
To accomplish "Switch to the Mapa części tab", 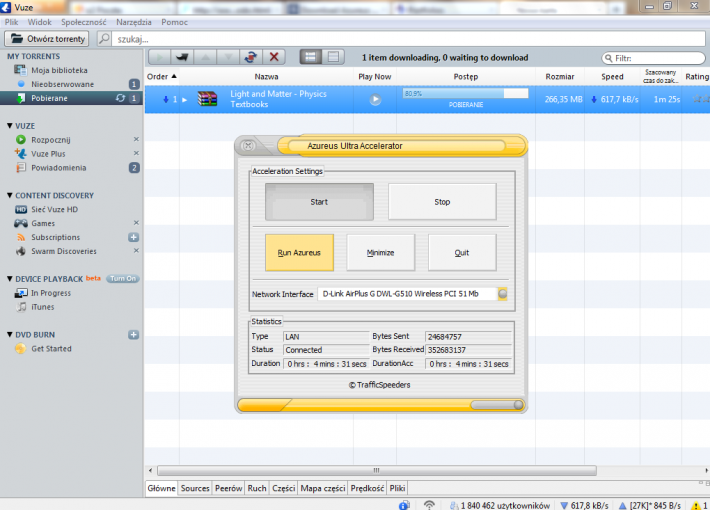I will pos(323,488).
